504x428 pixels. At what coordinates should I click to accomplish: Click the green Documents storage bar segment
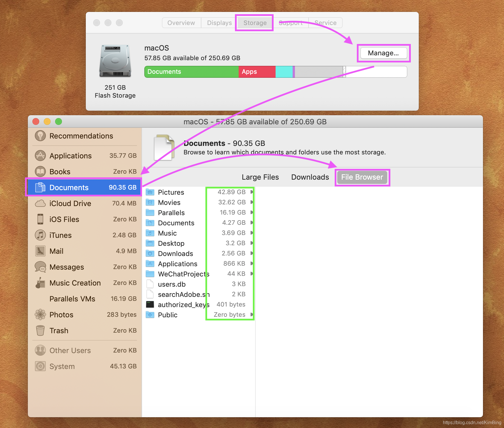pyautogui.click(x=191, y=72)
